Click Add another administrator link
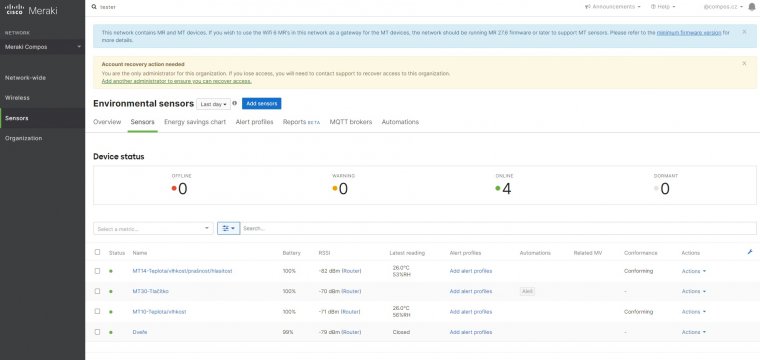The image size is (760, 360). pyautogui.click(x=176, y=81)
